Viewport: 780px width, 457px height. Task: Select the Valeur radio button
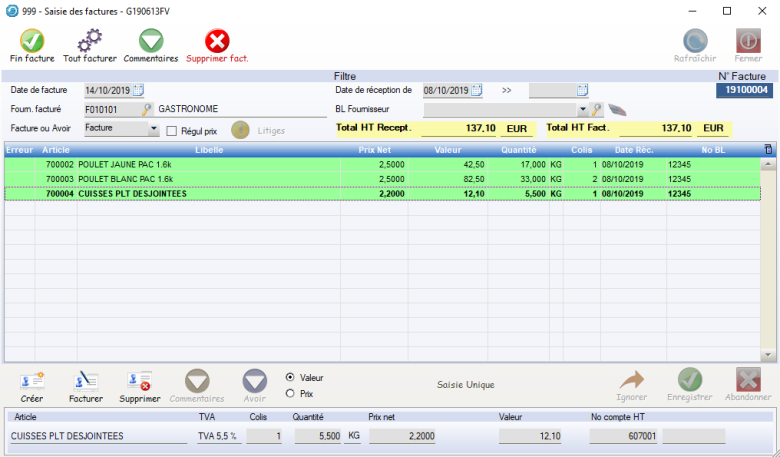tap(290, 378)
